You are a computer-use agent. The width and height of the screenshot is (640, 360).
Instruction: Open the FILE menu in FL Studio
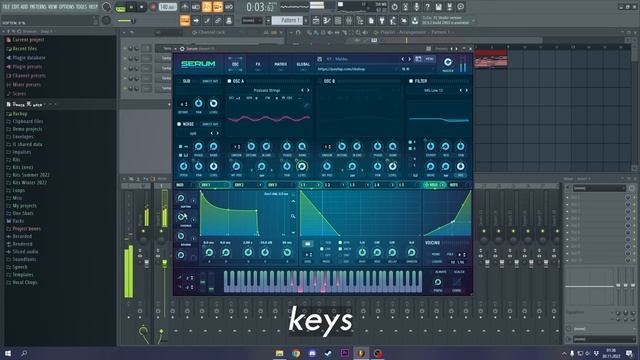6,7
